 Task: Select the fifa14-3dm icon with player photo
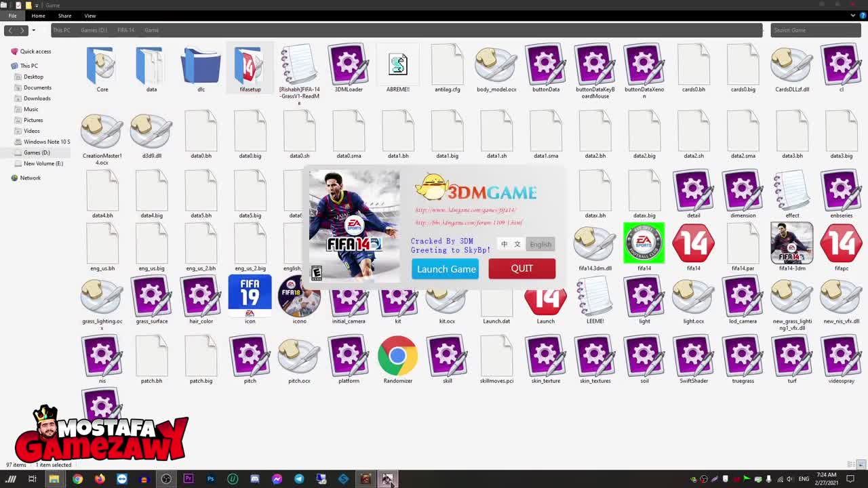click(x=792, y=247)
